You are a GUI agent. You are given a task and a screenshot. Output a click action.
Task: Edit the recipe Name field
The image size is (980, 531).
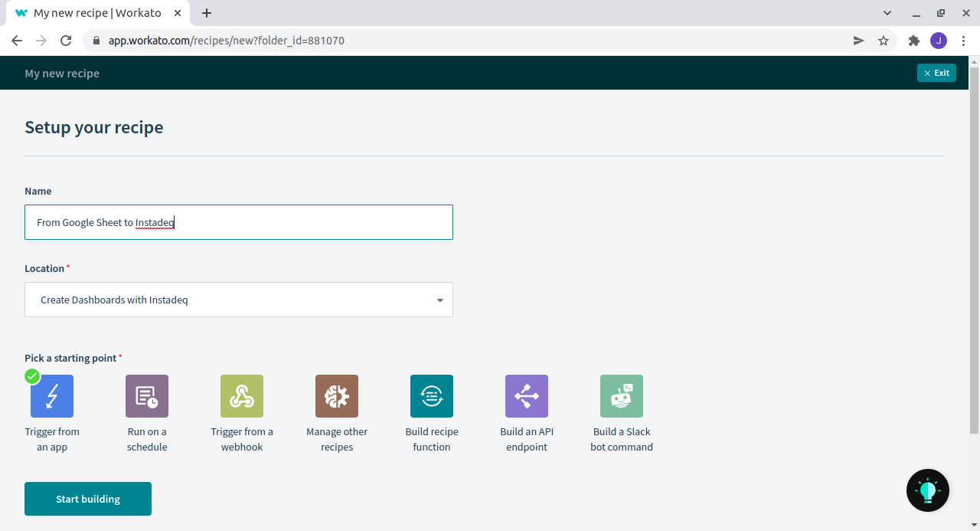coord(239,222)
